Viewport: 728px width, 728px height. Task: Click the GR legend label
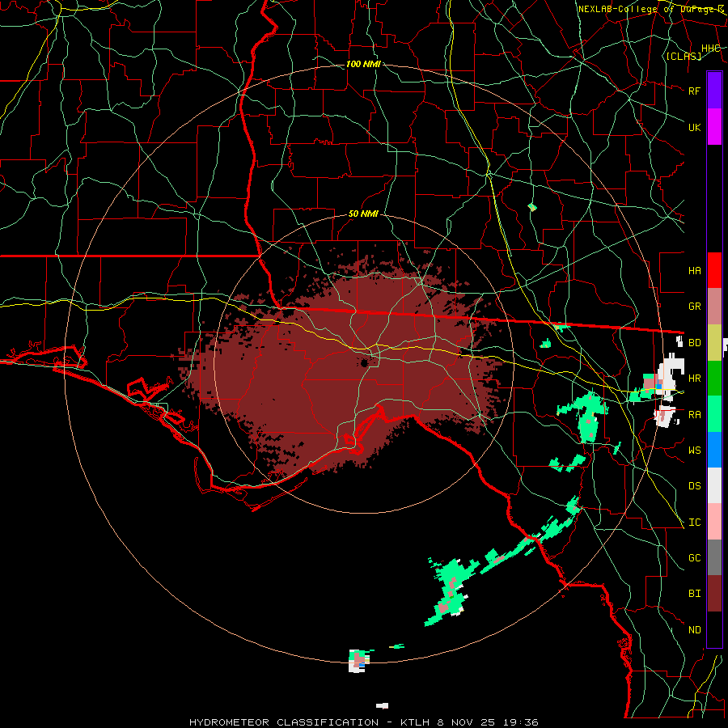695,307
